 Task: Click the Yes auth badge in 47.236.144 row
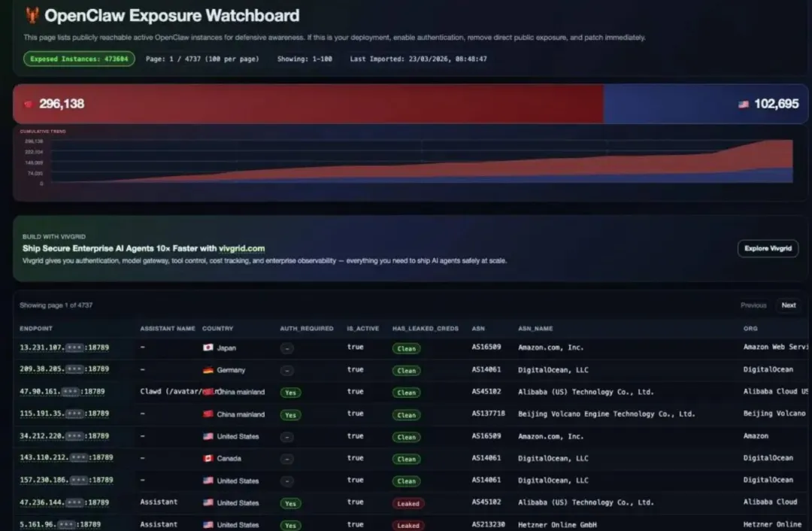tap(290, 503)
